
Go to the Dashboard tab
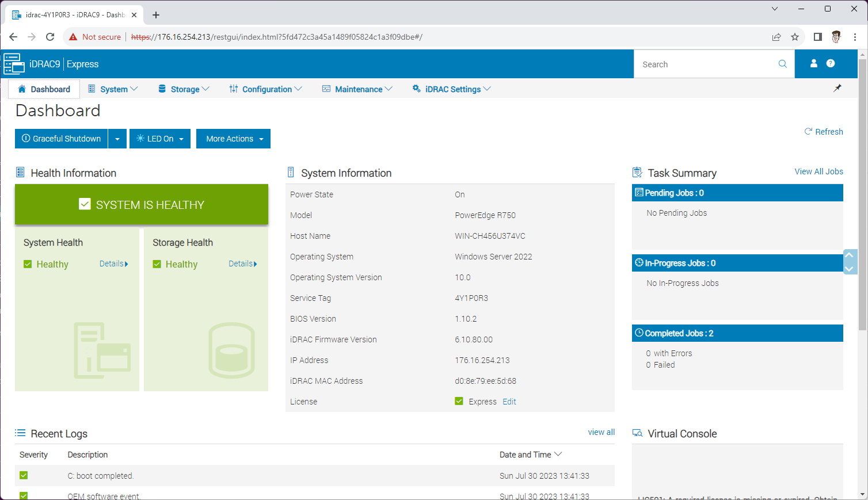(x=44, y=89)
